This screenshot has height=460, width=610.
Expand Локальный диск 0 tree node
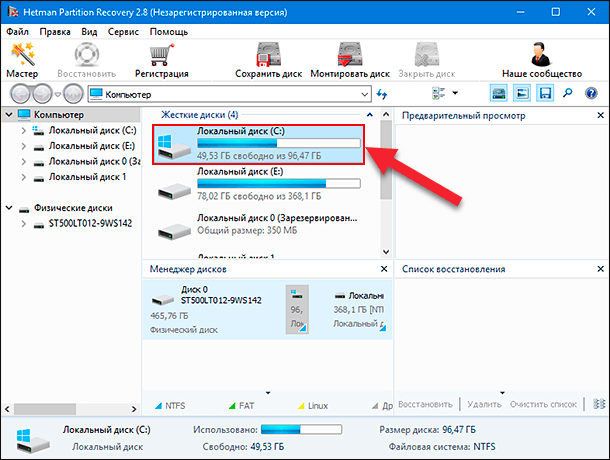point(24,162)
